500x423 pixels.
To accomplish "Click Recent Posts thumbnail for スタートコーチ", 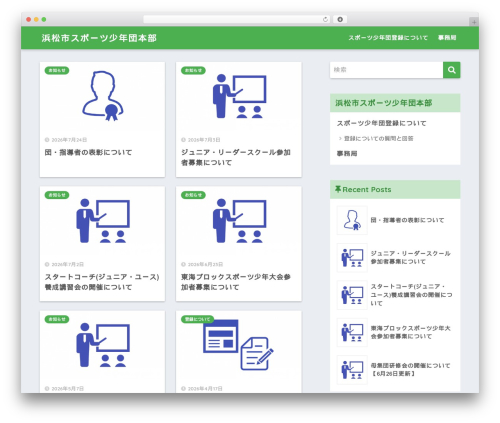I will click(x=352, y=295).
